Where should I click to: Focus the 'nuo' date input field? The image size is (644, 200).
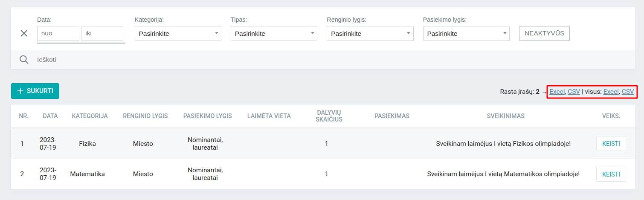point(58,34)
